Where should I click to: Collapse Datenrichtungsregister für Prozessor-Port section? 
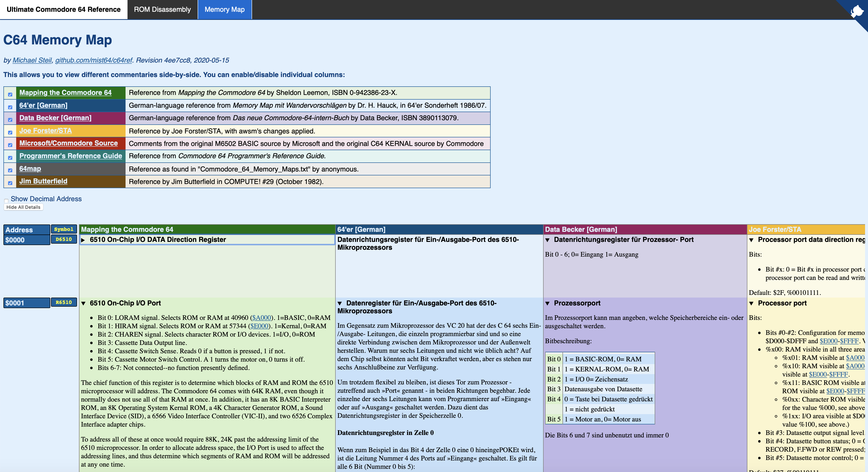[548, 240]
